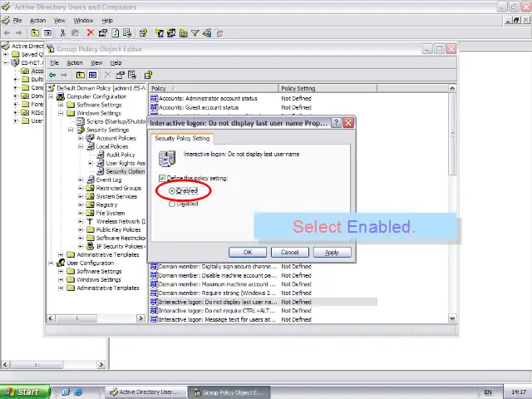
Task: Open Action menu in Group Policy Object Editor
Action: [75, 63]
